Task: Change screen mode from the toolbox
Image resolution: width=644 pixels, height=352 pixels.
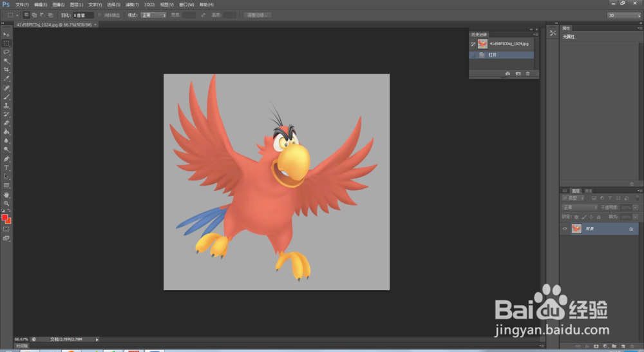Action: [6, 239]
